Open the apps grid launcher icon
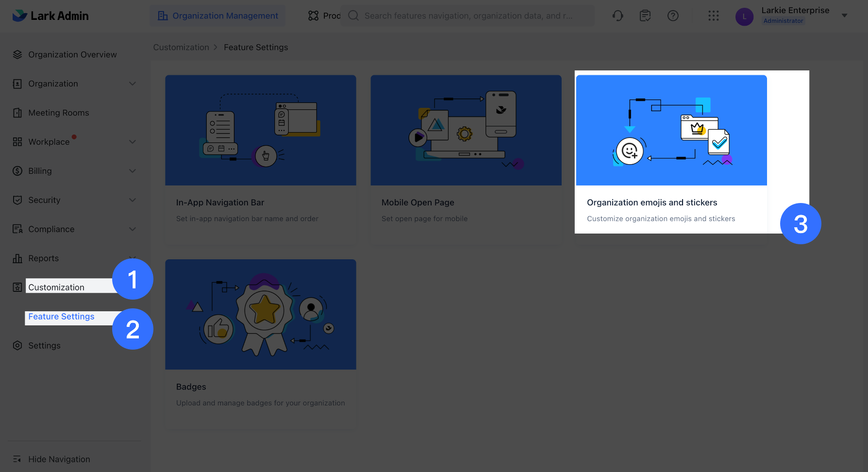 click(713, 16)
